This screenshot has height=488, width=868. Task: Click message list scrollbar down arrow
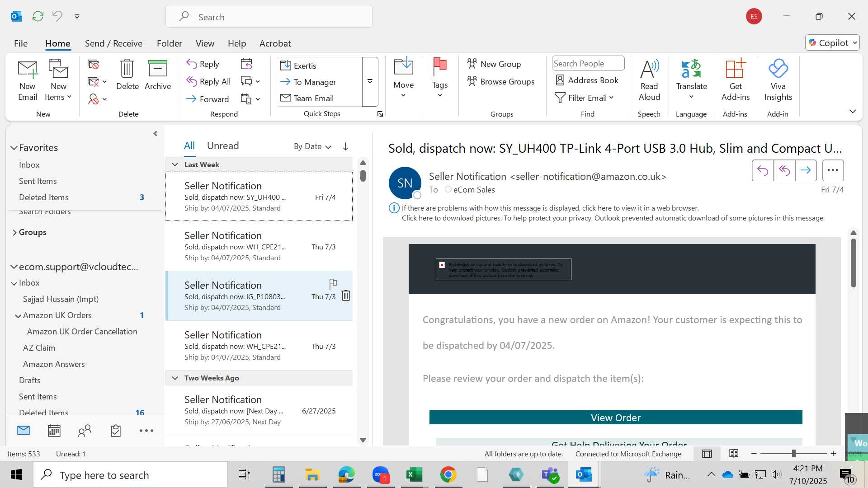tap(363, 440)
